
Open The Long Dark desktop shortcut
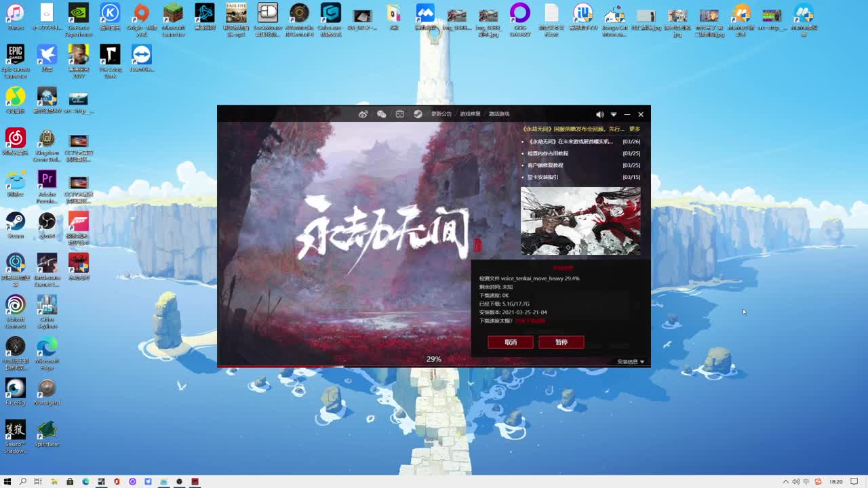(x=110, y=61)
